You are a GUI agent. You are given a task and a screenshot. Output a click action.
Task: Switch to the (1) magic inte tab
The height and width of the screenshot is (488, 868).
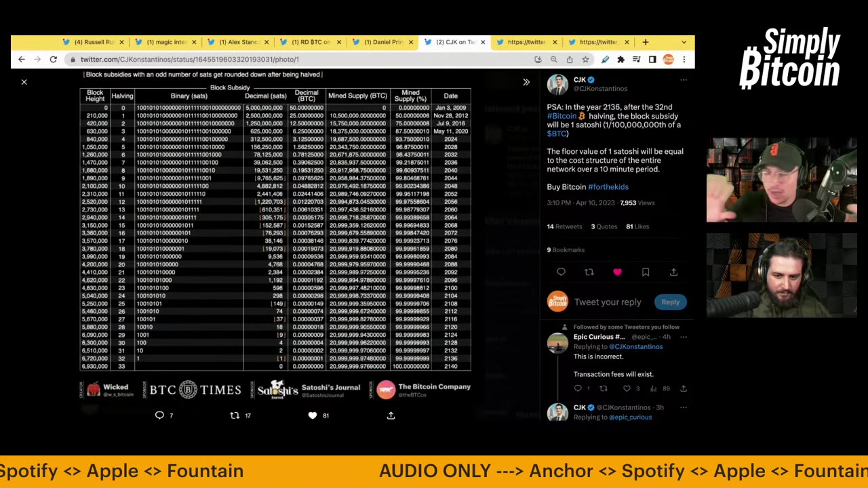click(x=165, y=42)
